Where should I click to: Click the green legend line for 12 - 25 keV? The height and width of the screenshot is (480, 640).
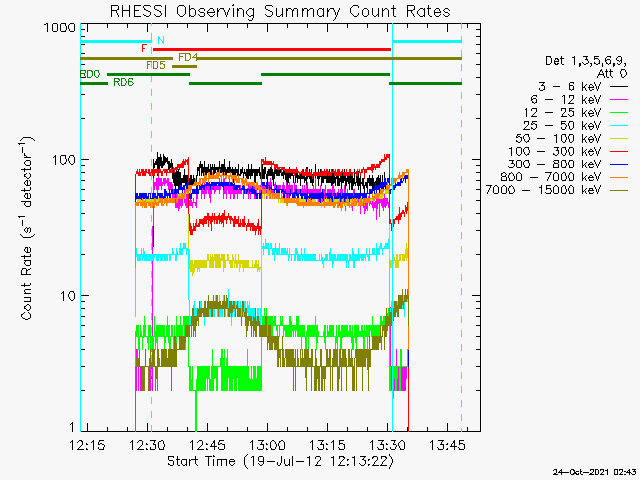(x=619, y=113)
